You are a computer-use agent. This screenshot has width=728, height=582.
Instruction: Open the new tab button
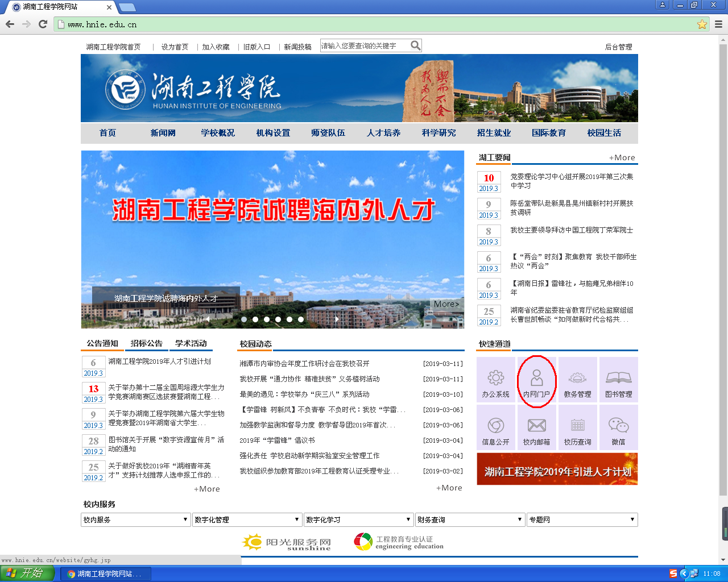pyautogui.click(x=127, y=7)
